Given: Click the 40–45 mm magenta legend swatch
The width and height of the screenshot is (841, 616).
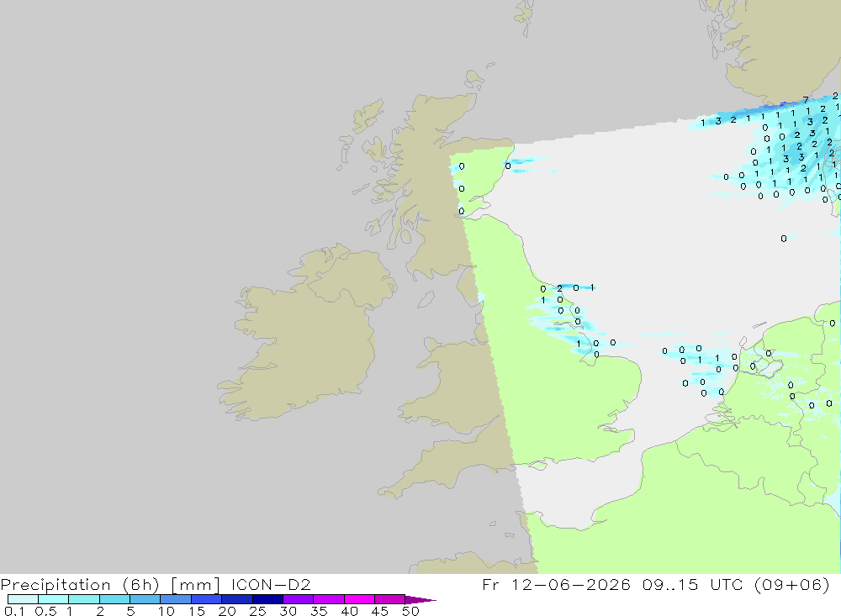Looking at the screenshot, I should (359, 599).
